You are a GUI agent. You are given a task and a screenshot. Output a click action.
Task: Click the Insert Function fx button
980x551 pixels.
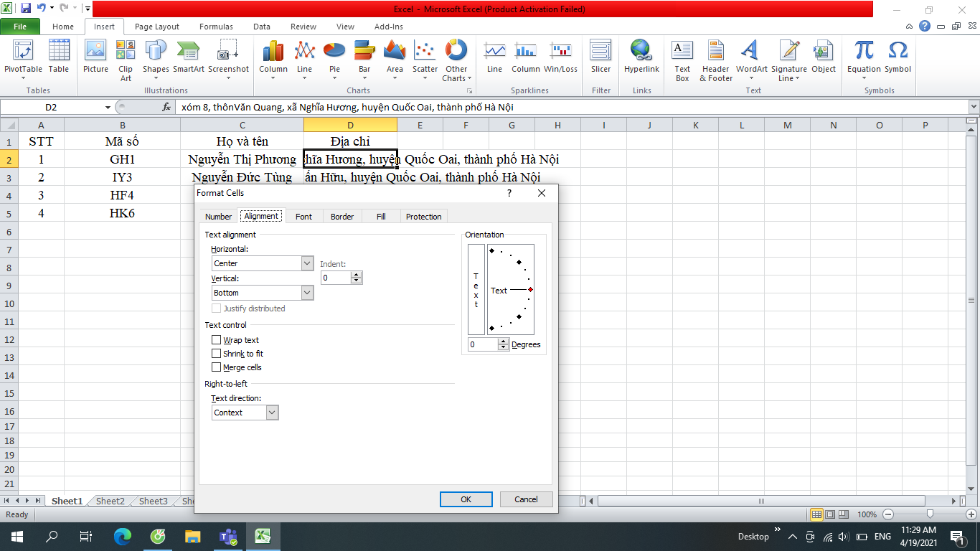coord(166,107)
